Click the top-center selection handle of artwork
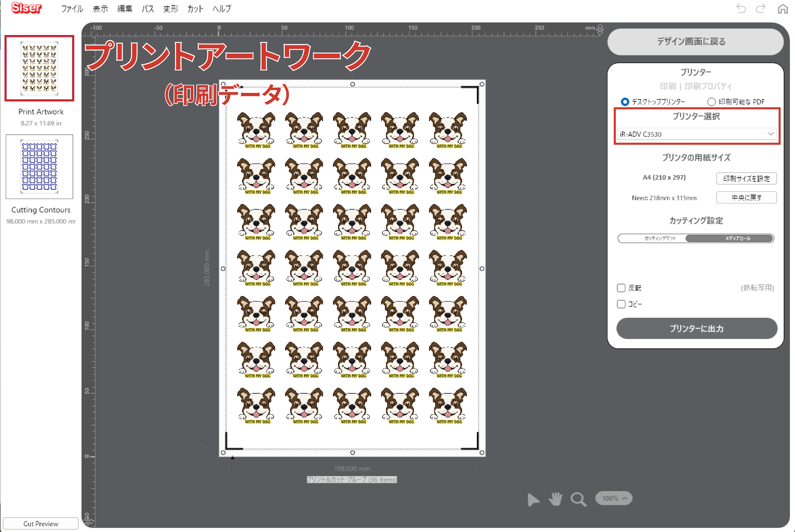Image resolution: width=795 pixels, height=532 pixels. [353, 84]
